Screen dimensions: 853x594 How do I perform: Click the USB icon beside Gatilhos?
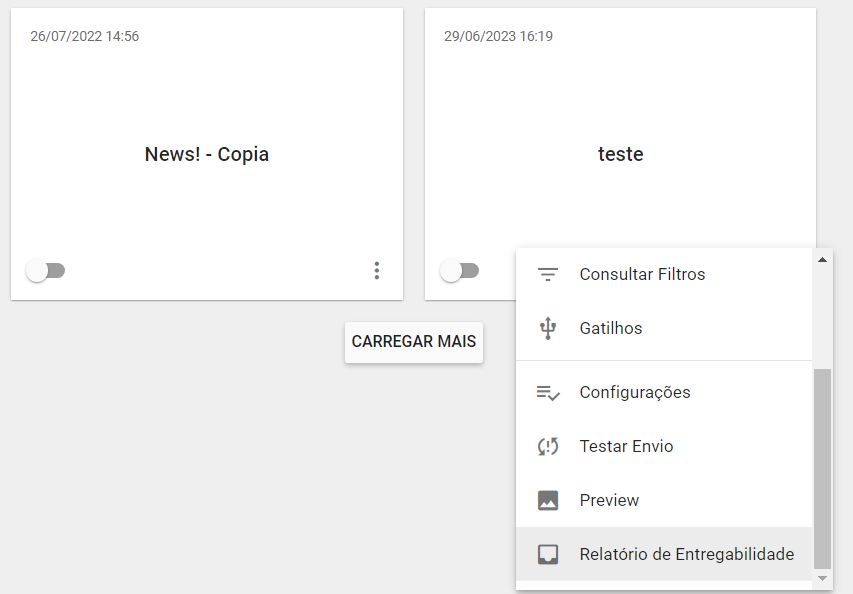547,328
